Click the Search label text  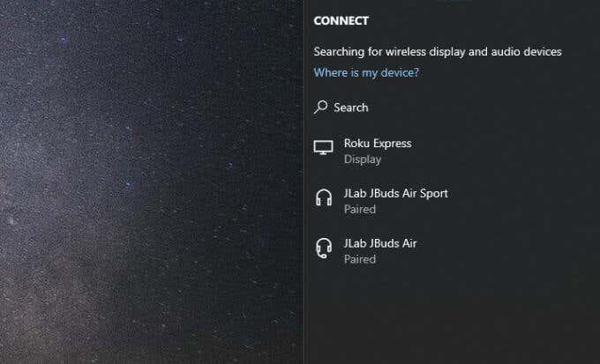351,108
